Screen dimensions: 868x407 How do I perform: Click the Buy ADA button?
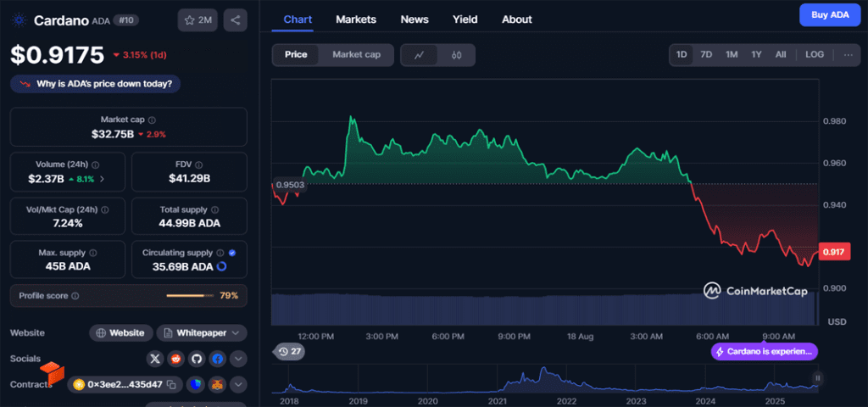point(830,15)
